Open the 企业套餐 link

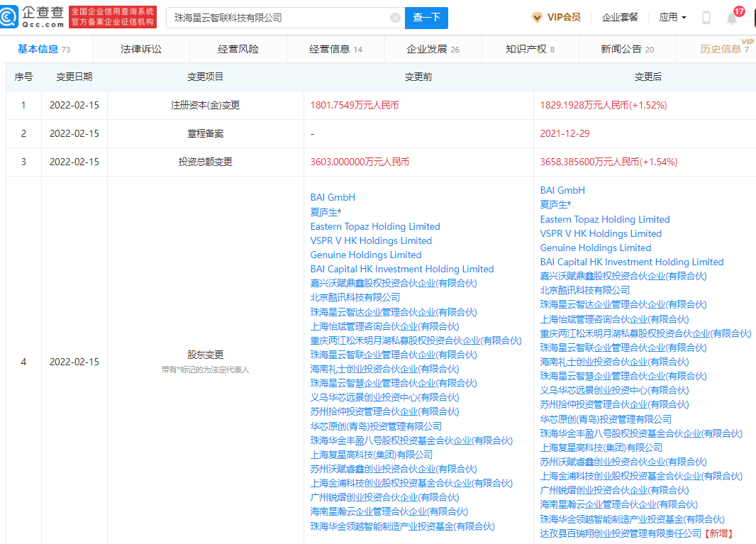pyautogui.click(x=620, y=18)
